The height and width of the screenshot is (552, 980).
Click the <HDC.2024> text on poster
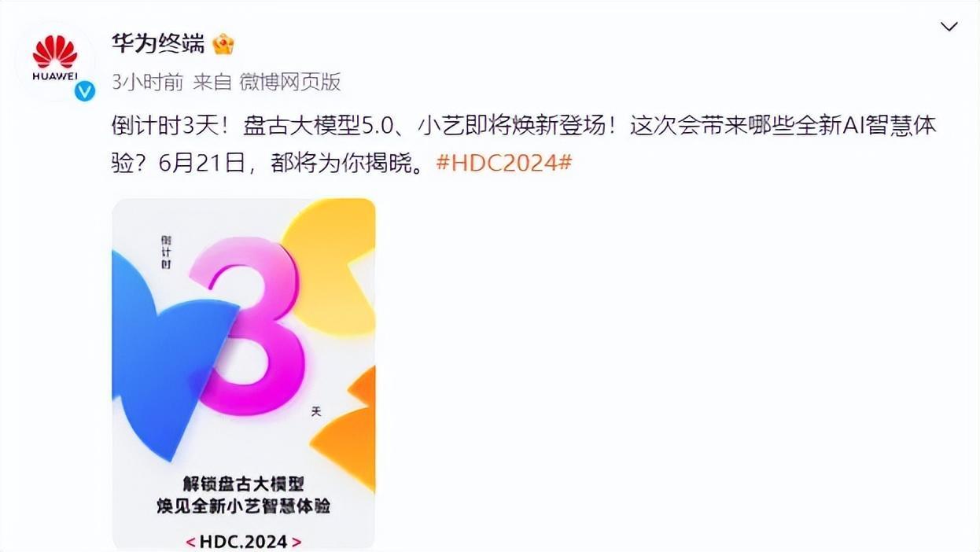243,541
